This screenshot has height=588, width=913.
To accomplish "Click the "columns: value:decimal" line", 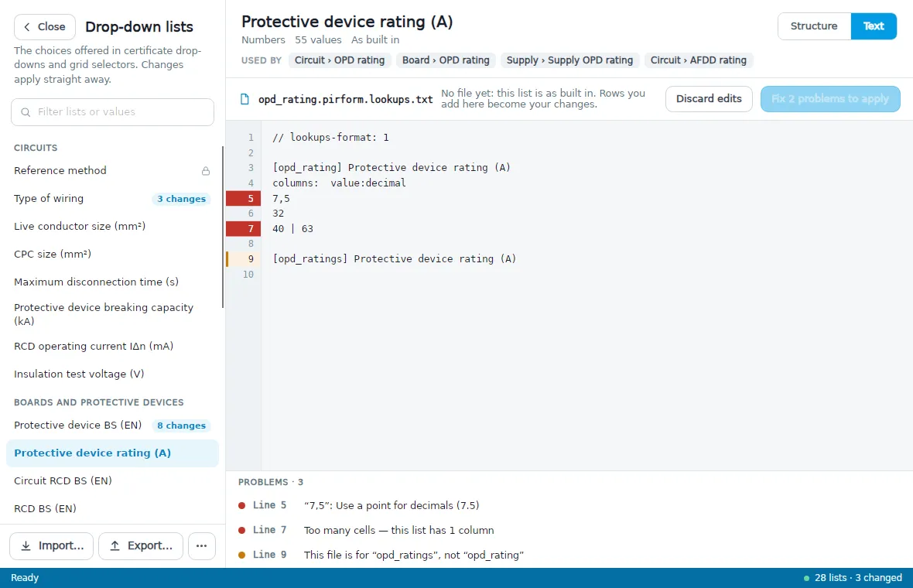I will [339, 183].
